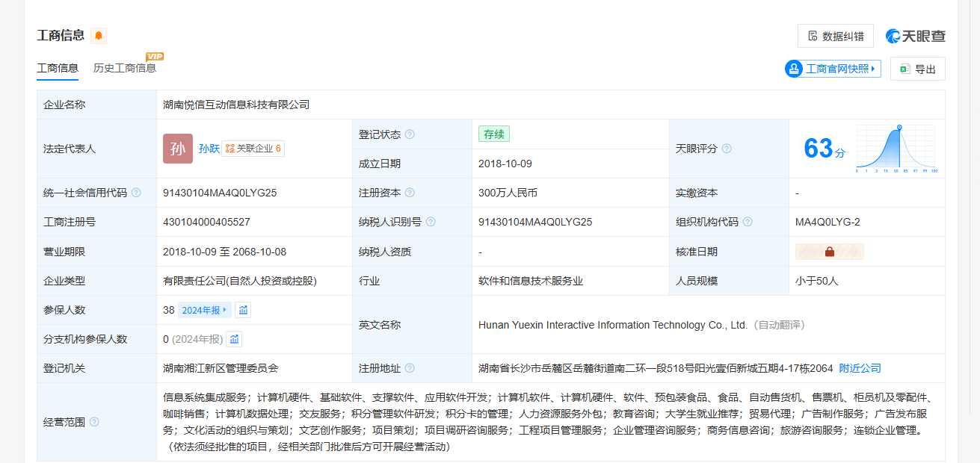Click the 孙 avatar of legal representative
Image resolution: width=980 pixels, height=463 pixels.
[178, 149]
